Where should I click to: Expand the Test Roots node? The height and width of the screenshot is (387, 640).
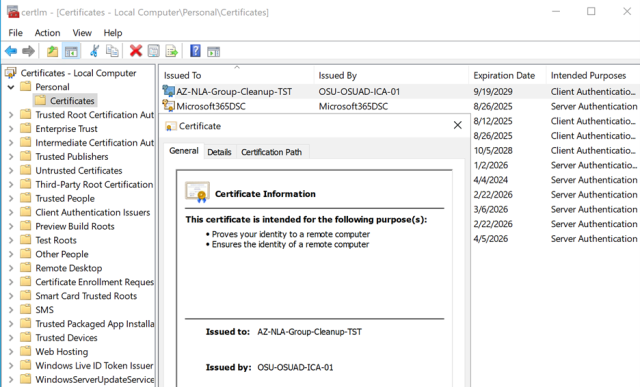[11, 240]
